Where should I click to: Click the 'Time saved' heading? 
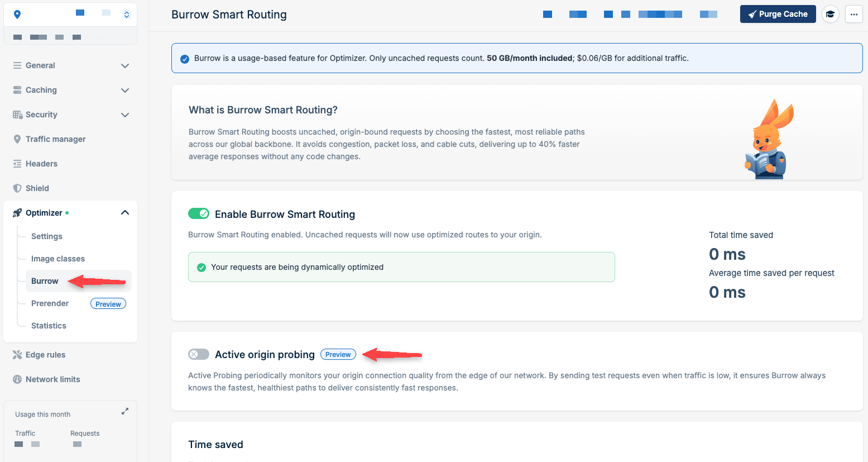(x=215, y=445)
